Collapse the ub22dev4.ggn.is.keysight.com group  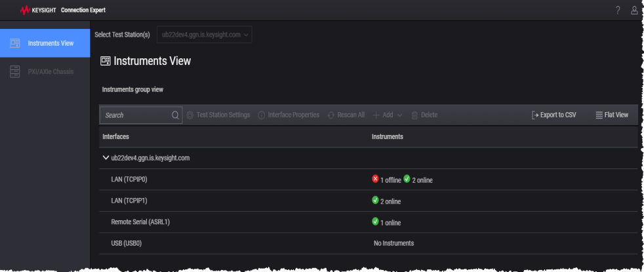[106, 157]
